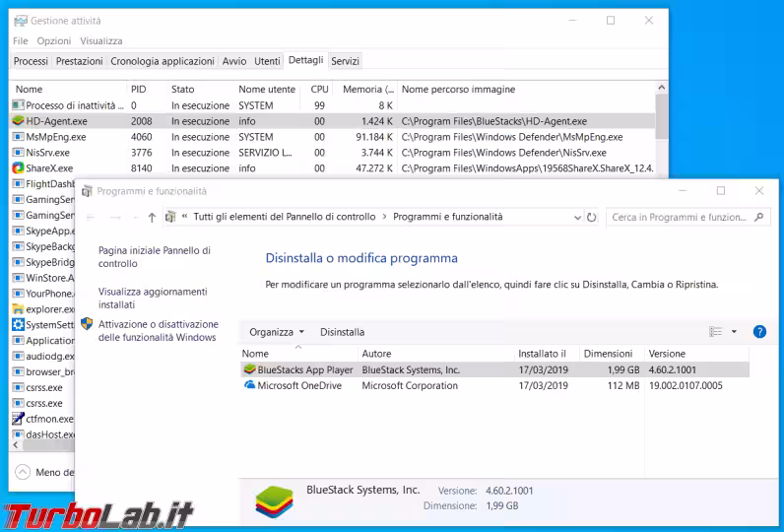Click Processo di inattività icon
This screenshot has width=784, height=532.
[x=18, y=105]
